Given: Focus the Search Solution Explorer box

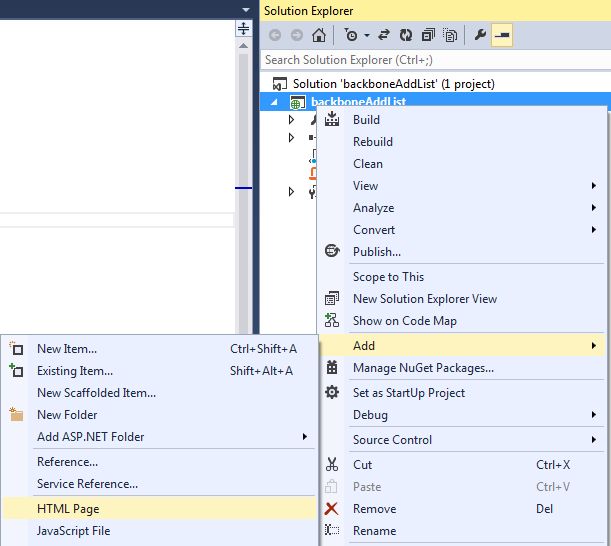Looking at the screenshot, I should coord(435,60).
